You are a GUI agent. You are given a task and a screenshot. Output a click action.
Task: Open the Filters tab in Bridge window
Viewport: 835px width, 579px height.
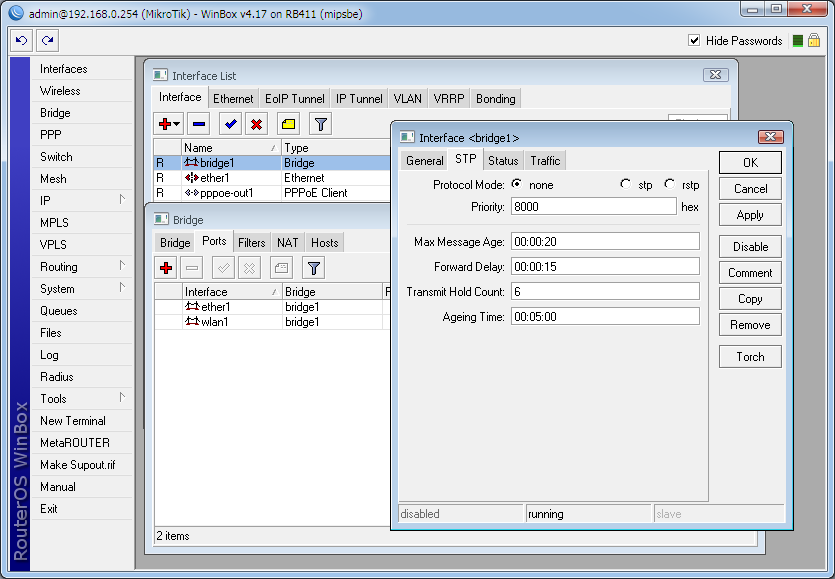pos(251,243)
